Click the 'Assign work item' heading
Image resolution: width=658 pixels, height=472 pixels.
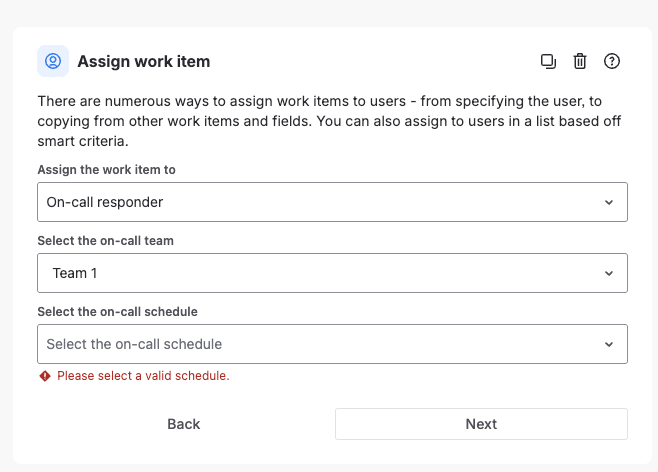coord(144,61)
